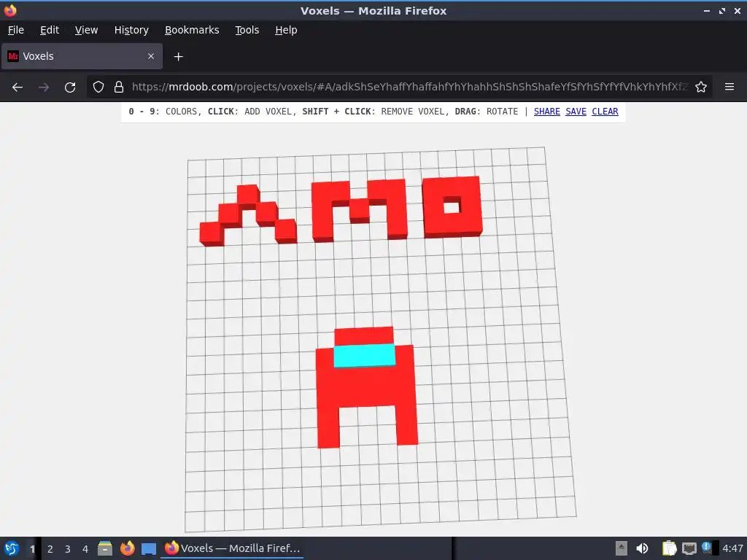Click the 4:47 taskbar clock

click(x=732, y=548)
